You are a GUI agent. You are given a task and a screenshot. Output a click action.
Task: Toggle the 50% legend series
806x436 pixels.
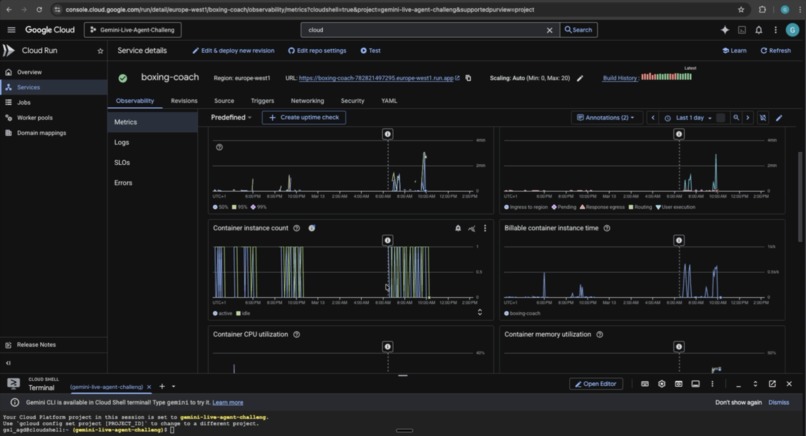coord(220,207)
